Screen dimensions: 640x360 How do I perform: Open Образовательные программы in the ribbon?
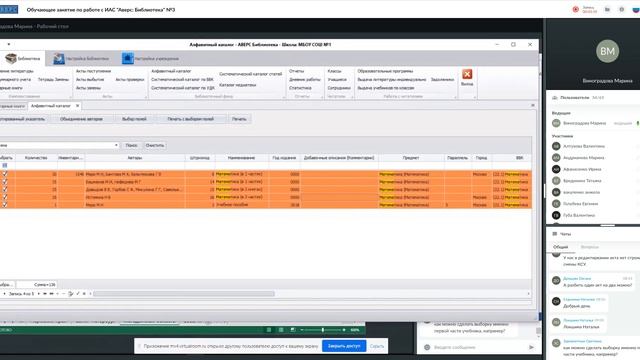tap(385, 71)
